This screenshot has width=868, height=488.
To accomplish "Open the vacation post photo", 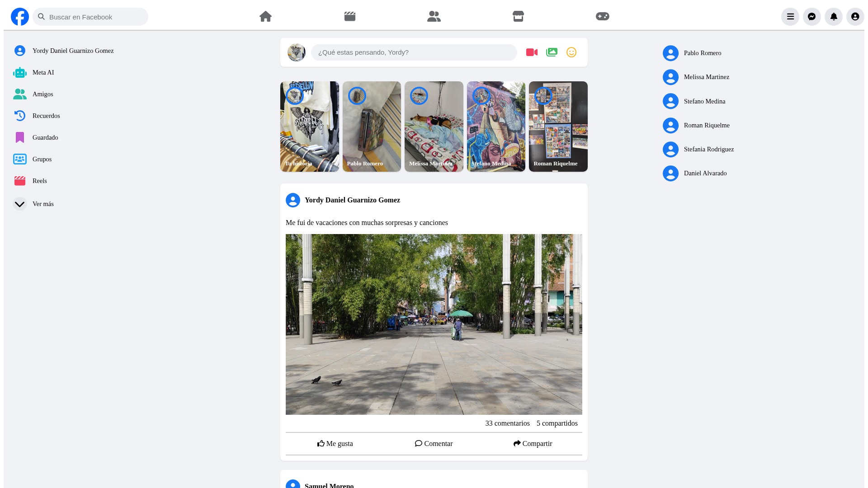I will click(x=434, y=324).
